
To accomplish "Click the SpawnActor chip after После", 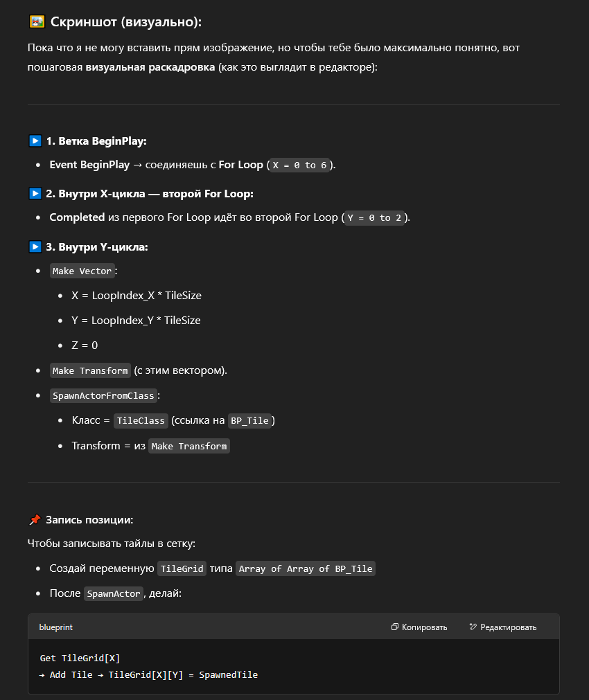I will click(114, 594).
